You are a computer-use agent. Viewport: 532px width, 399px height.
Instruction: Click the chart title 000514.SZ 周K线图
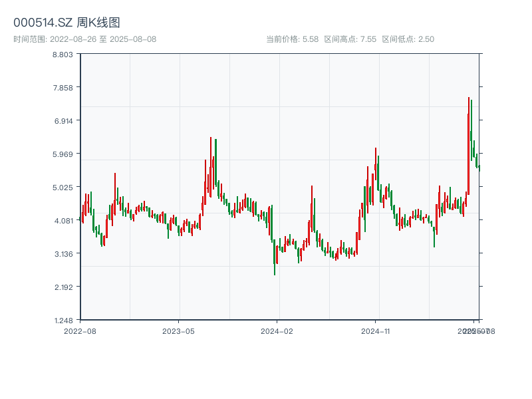click(x=66, y=23)
